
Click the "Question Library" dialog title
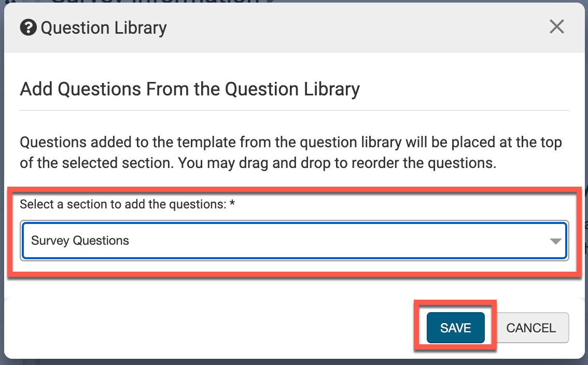tap(104, 27)
